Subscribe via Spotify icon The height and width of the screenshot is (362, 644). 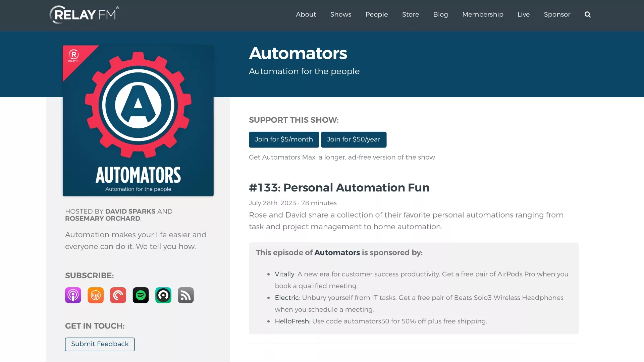(141, 295)
